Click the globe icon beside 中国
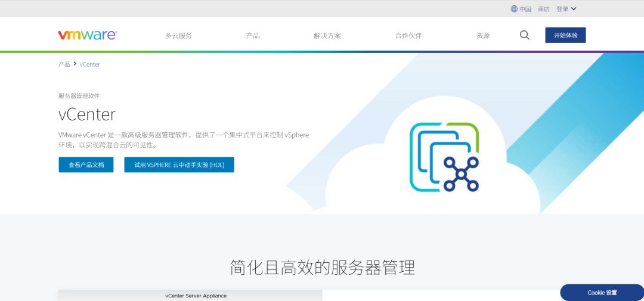Screen dimensions: 644x301 [514, 8]
